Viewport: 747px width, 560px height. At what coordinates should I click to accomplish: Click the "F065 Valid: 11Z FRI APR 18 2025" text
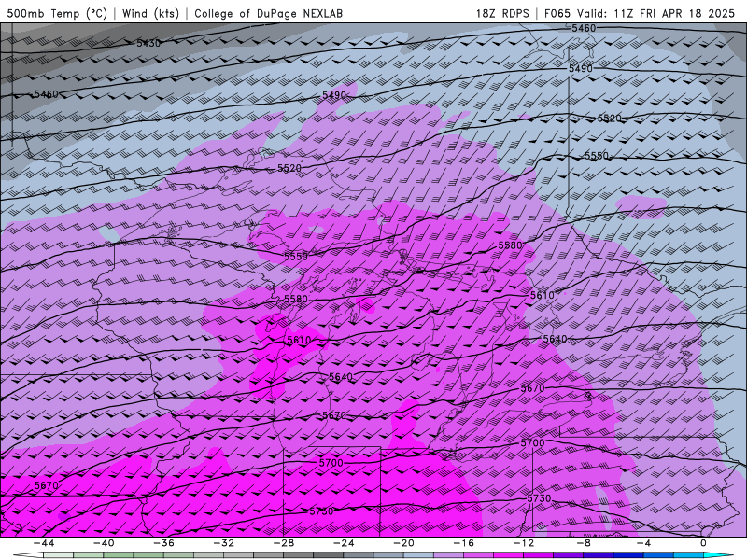click(x=640, y=13)
